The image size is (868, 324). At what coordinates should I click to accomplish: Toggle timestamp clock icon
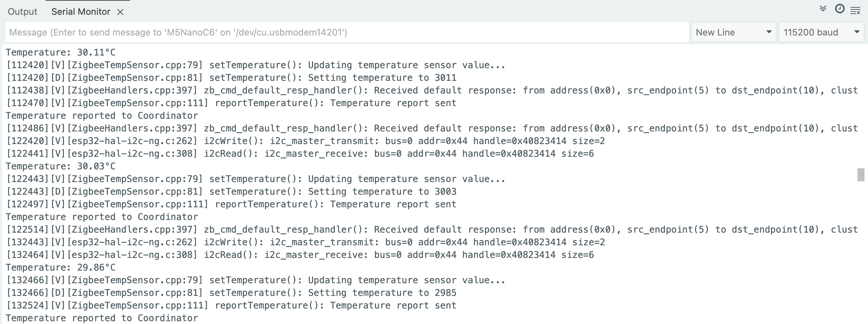840,9
